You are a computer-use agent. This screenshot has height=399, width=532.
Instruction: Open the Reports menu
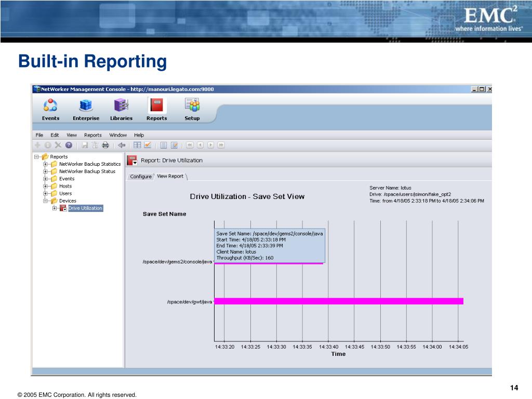point(93,135)
